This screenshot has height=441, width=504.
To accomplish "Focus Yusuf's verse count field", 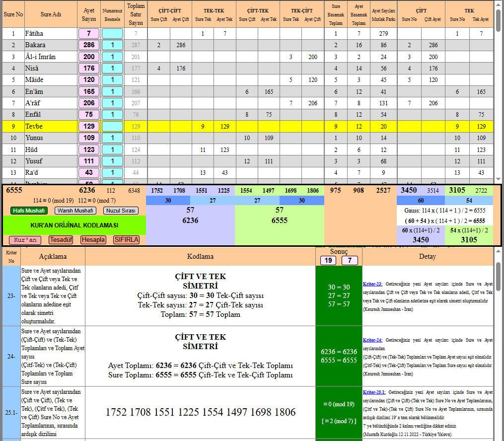I will coord(89,161).
